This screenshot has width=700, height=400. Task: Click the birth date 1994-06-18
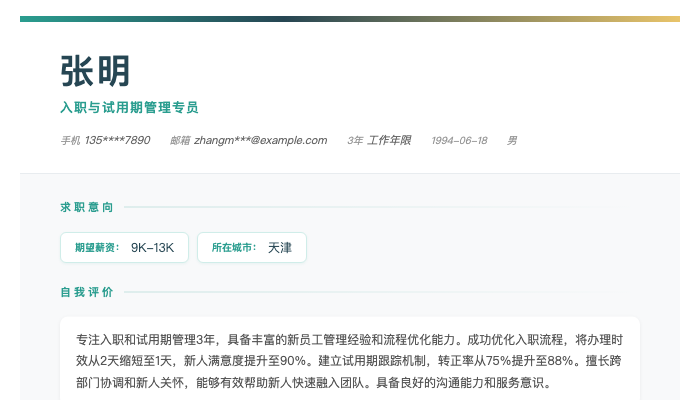(x=459, y=141)
